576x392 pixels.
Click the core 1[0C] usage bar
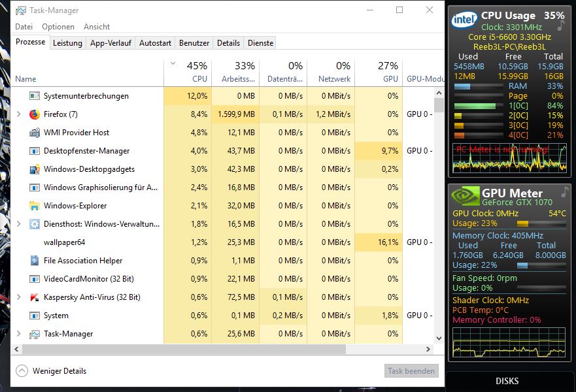pyautogui.click(x=479, y=106)
